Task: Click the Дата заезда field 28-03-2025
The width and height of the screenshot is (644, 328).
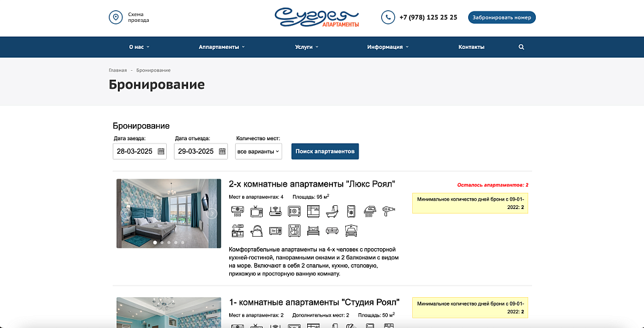Action: pos(140,151)
